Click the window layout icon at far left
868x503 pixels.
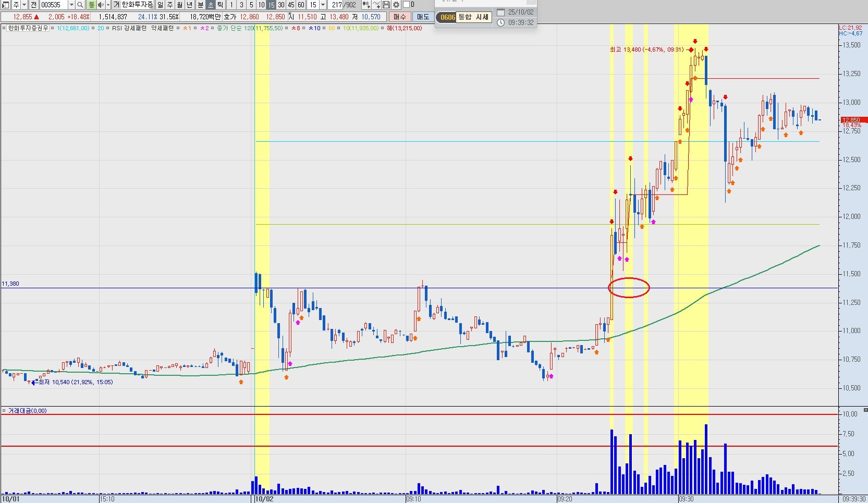coord(5,5)
